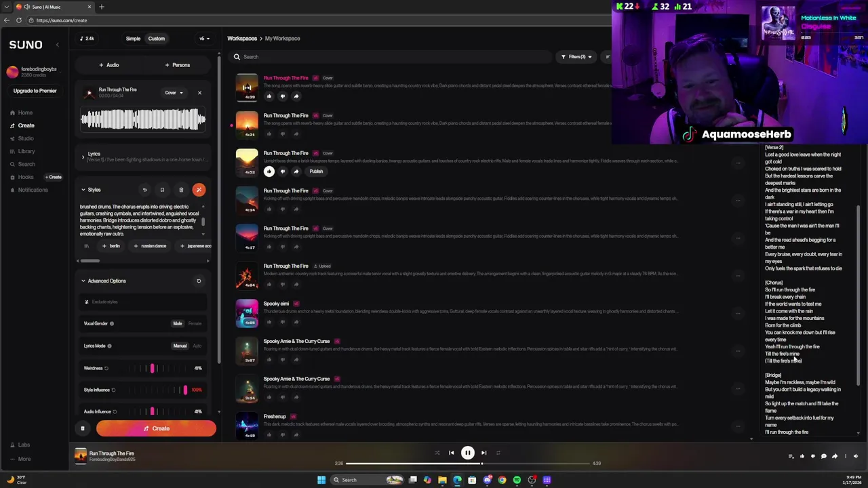The height and width of the screenshot is (488, 868).
Task: Adjust the Weirdness slider
Action: [153, 368]
